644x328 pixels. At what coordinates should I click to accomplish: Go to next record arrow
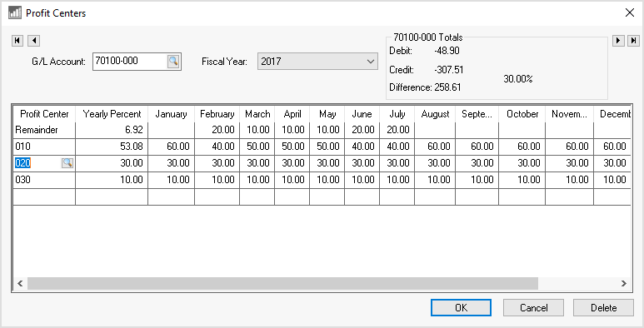(x=618, y=40)
